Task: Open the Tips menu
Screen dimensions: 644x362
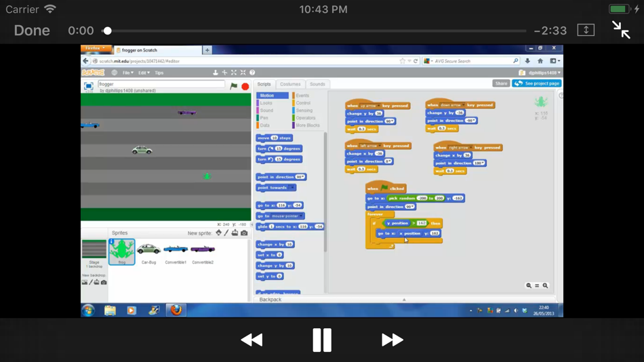Action: pos(159,73)
